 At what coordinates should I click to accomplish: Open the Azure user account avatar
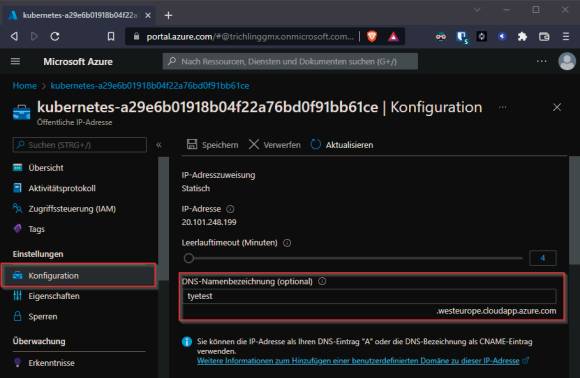(567, 61)
